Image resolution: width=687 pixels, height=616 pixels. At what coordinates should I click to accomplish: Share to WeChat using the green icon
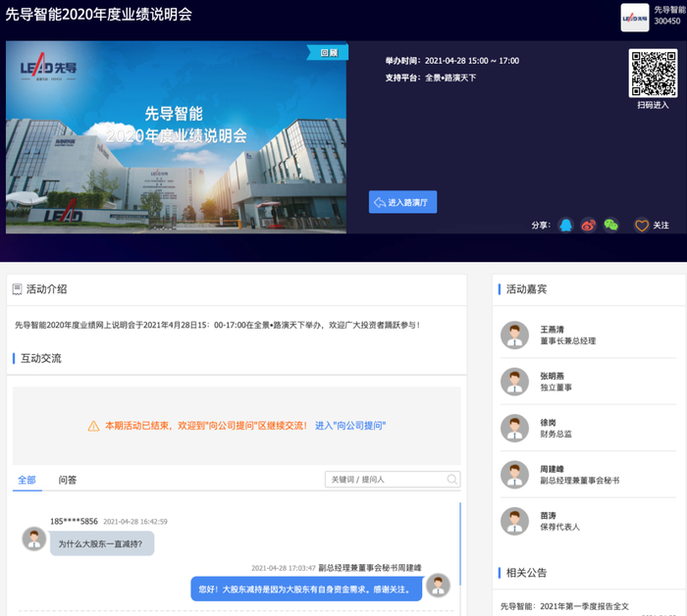point(610,225)
